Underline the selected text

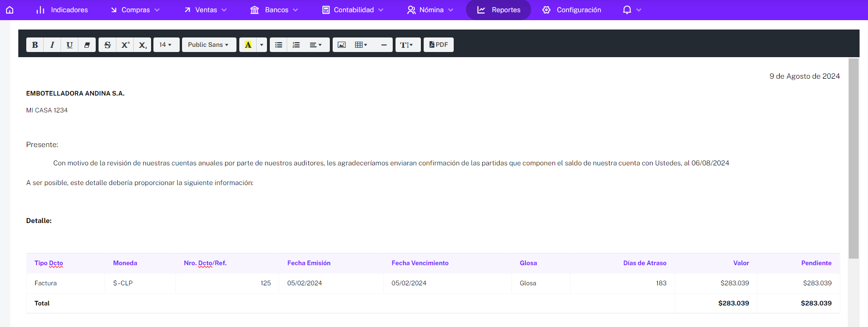pyautogui.click(x=69, y=45)
